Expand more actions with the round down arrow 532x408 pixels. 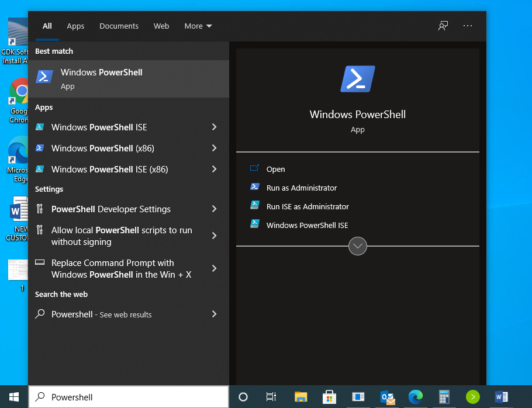(358, 246)
